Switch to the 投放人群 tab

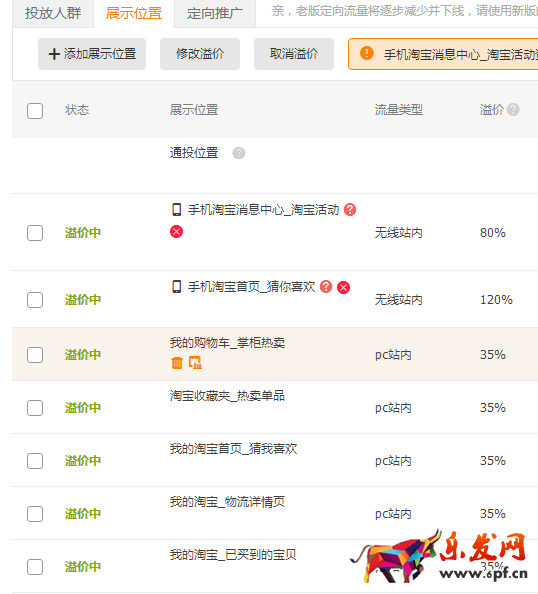click(53, 14)
